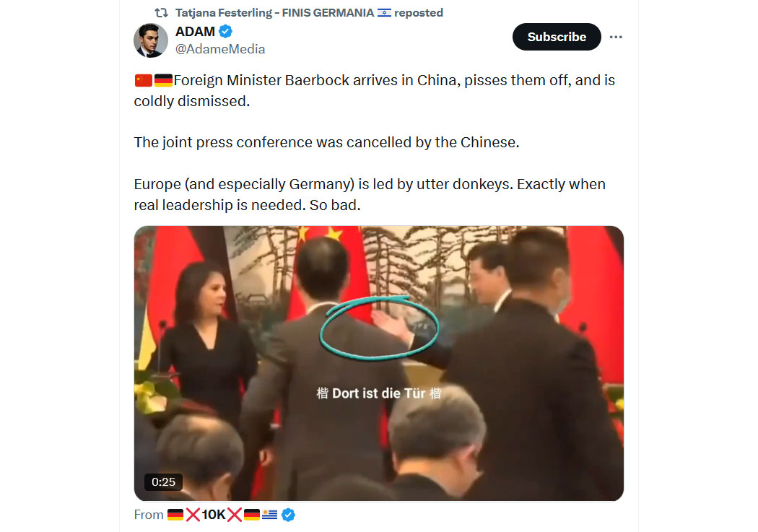
Task: Click the blue verified badge next to ADAM
Action: [225, 32]
